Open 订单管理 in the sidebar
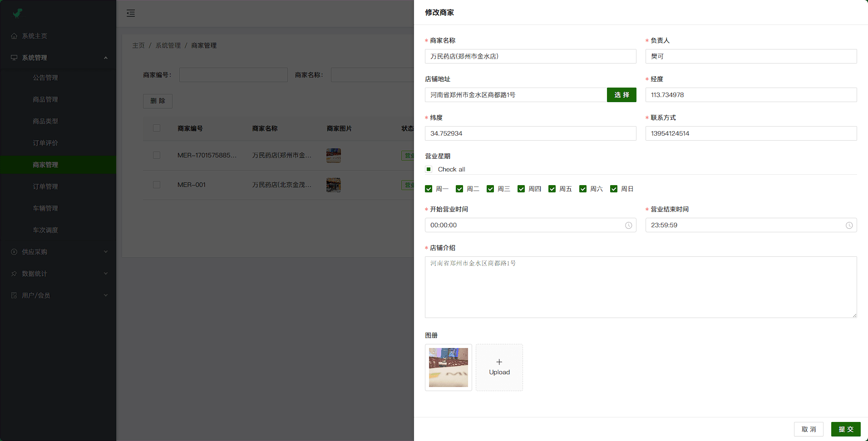The image size is (868, 441). [x=45, y=186]
